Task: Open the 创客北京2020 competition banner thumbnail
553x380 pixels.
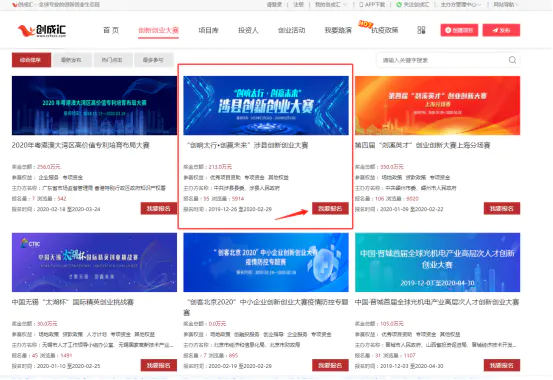Action: tap(266, 262)
